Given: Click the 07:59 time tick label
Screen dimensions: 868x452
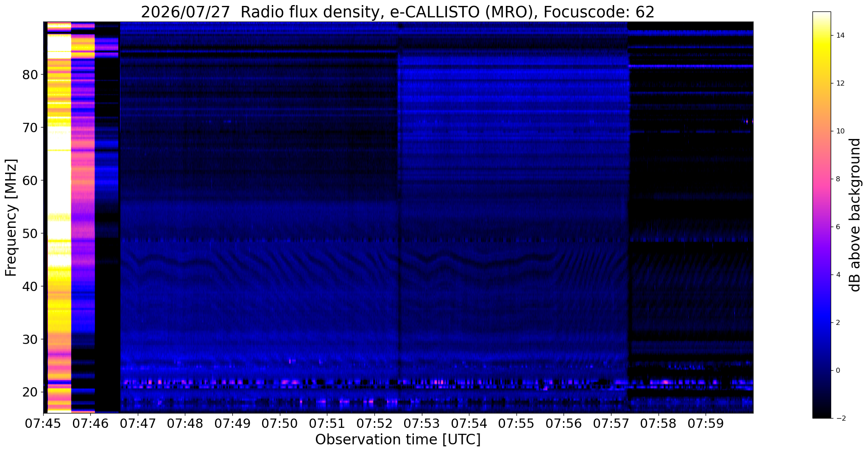Looking at the screenshot, I should pyautogui.click(x=706, y=423).
